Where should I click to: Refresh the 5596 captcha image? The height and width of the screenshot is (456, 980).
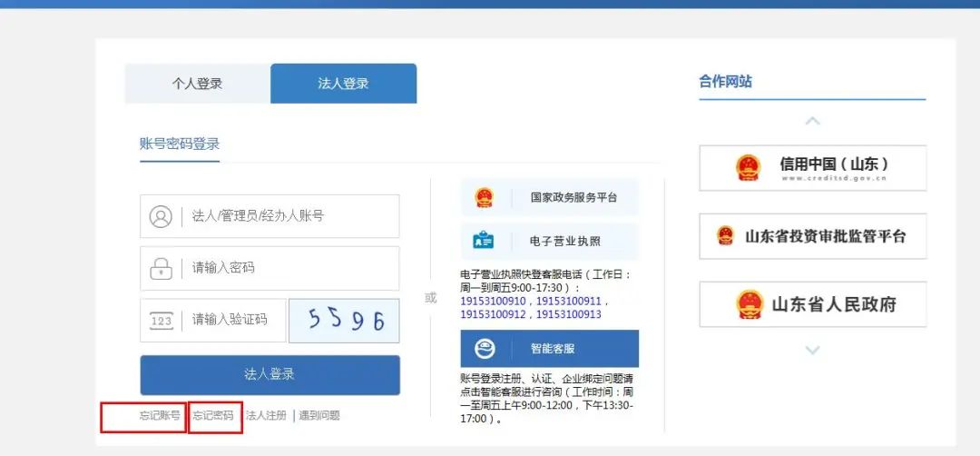[x=344, y=321]
